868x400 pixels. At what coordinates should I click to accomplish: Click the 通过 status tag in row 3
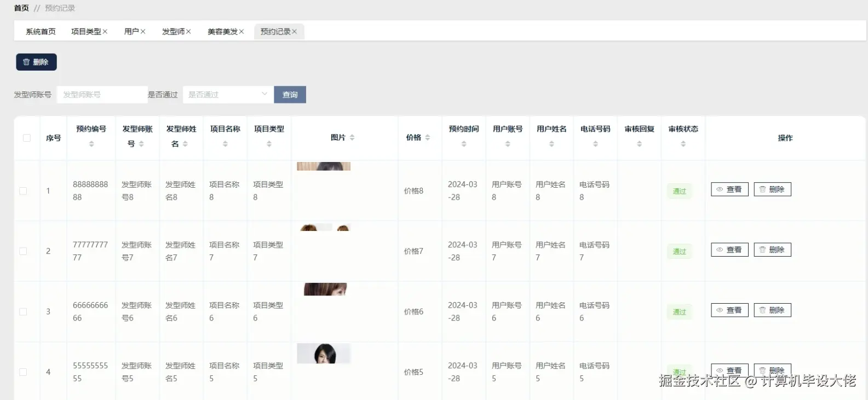point(680,312)
